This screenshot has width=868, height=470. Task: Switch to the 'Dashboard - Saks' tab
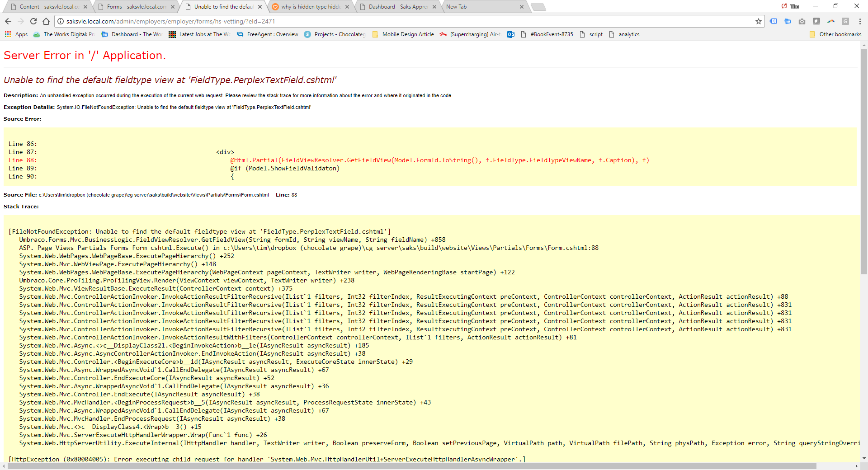click(x=397, y=7)
